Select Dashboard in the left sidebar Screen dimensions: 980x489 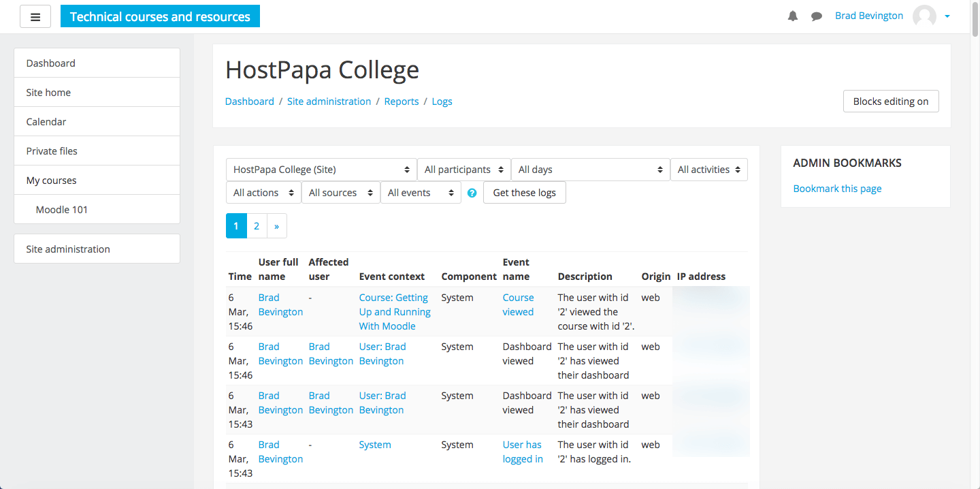pos(97,63)
